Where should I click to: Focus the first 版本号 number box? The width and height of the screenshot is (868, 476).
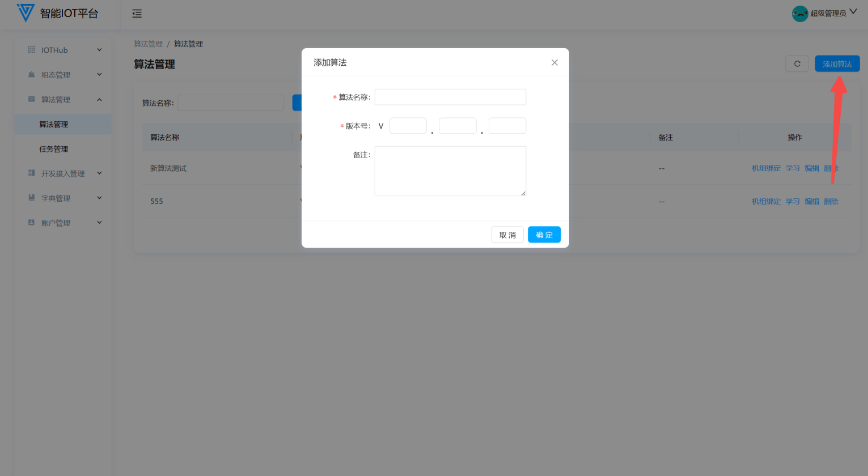(x=408, y=126)
